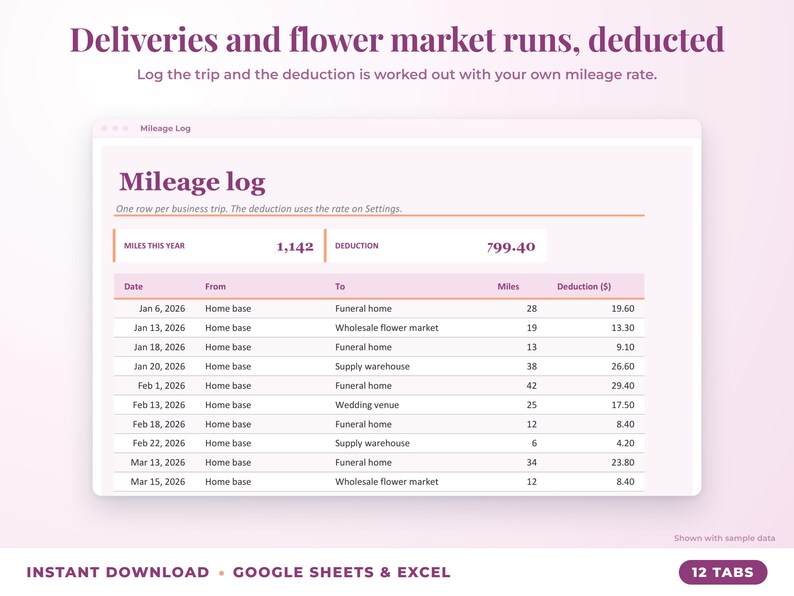
Task: Select the 29.40 deduction cell
Action: click(622, 385)
